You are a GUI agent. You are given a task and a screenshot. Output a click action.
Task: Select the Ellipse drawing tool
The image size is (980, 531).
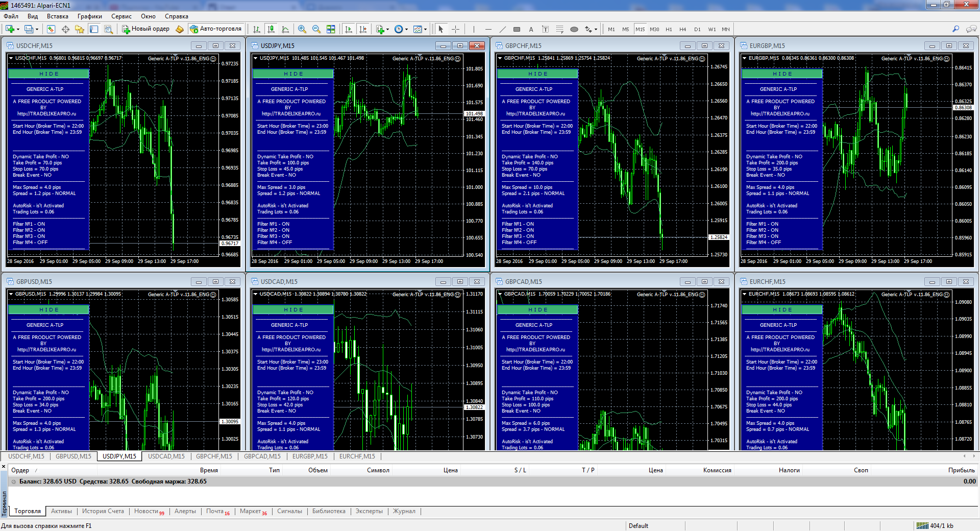tap(574, 29)
